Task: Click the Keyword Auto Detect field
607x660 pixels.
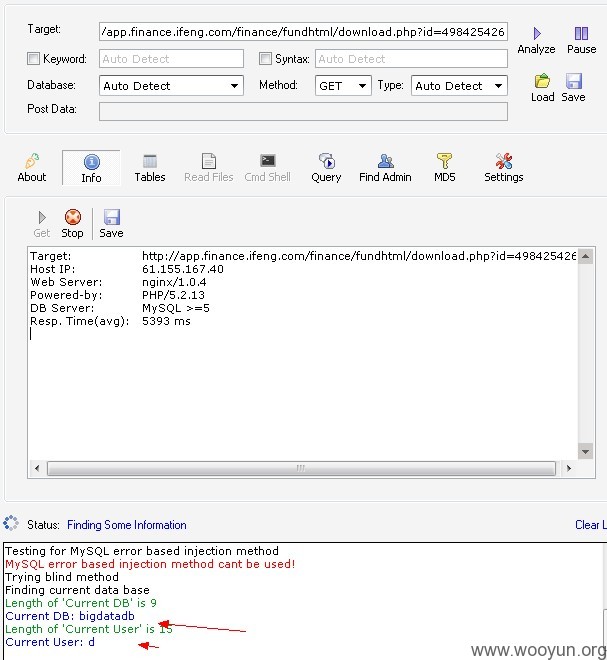Action: (171, 59)
